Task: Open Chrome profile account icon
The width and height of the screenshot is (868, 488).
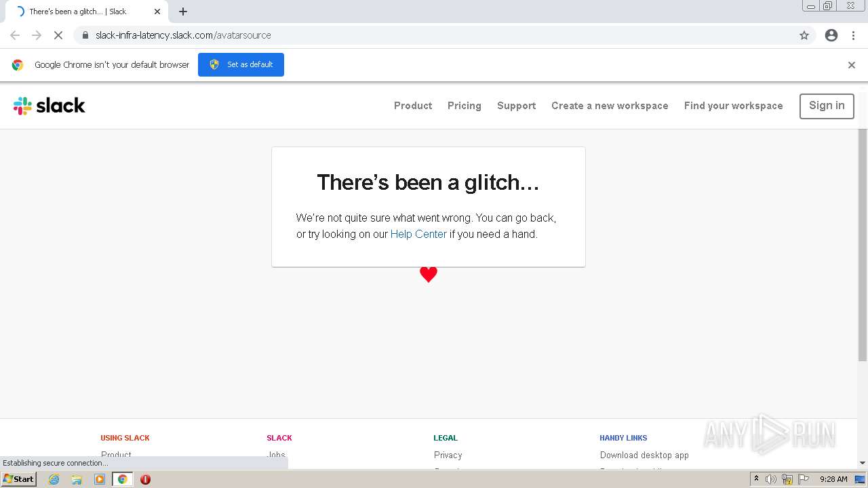Action: (x=831, y=35)
